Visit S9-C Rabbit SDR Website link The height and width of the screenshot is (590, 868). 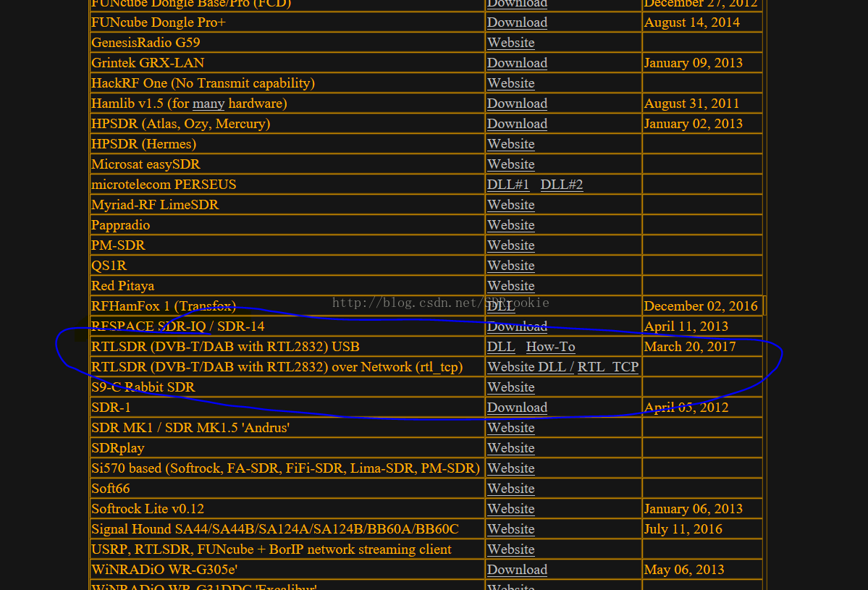click(511, 387)
